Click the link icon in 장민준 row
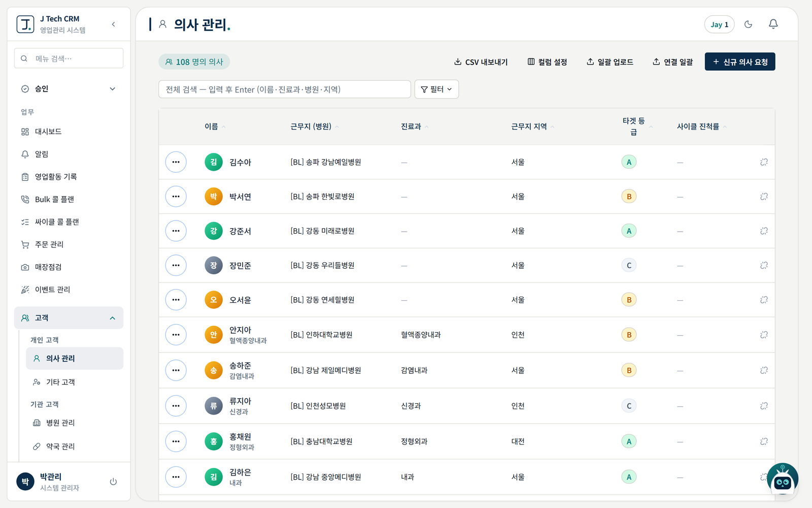The image size is (812, 508). [x=764, y=266]
